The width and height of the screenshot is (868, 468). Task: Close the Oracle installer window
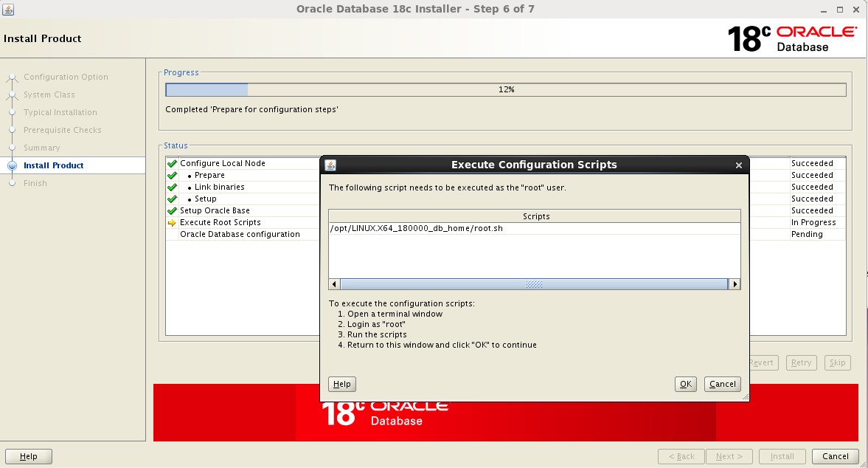855,10
